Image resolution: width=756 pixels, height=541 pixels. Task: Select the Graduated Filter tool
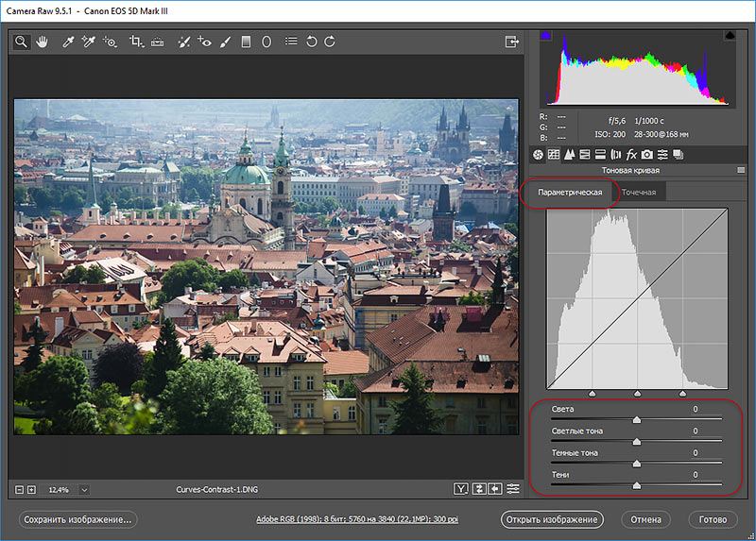246,42
